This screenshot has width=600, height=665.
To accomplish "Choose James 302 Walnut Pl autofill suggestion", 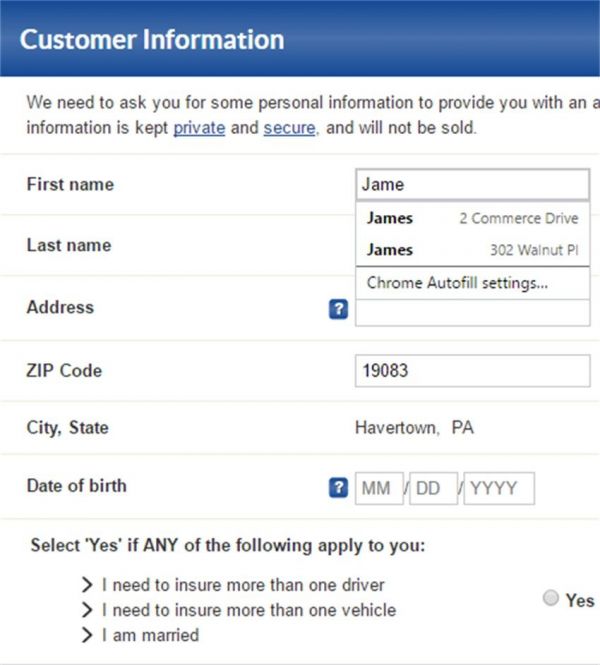I will coord(472,250).
